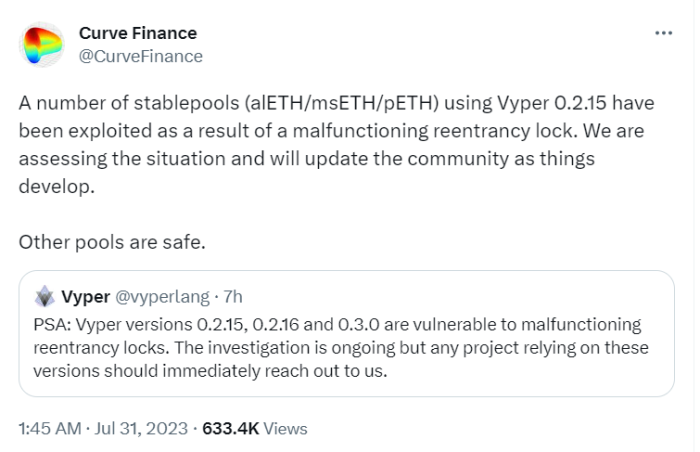
Task: Click the 7h timestamp on the quoted tweet
Action: click(233, 297)
